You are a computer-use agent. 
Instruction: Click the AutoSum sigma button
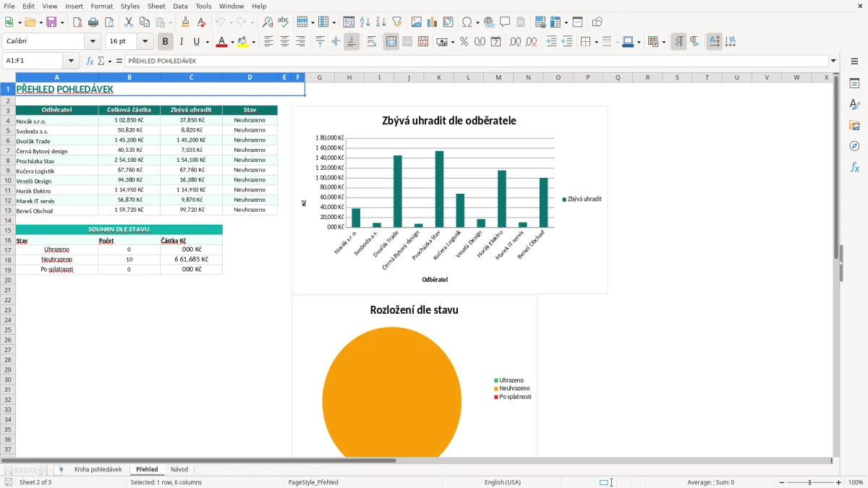tap(101, 61)
